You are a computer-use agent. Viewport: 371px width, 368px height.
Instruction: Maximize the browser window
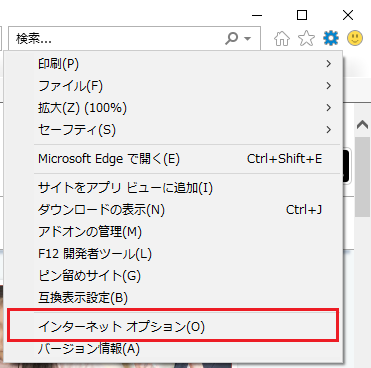[302, 15]
